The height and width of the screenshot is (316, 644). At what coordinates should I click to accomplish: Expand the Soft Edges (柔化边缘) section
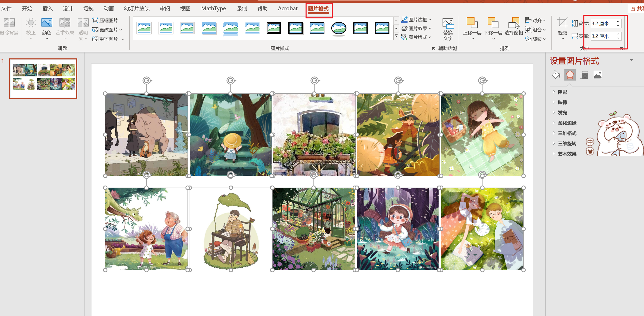(567, 123)
